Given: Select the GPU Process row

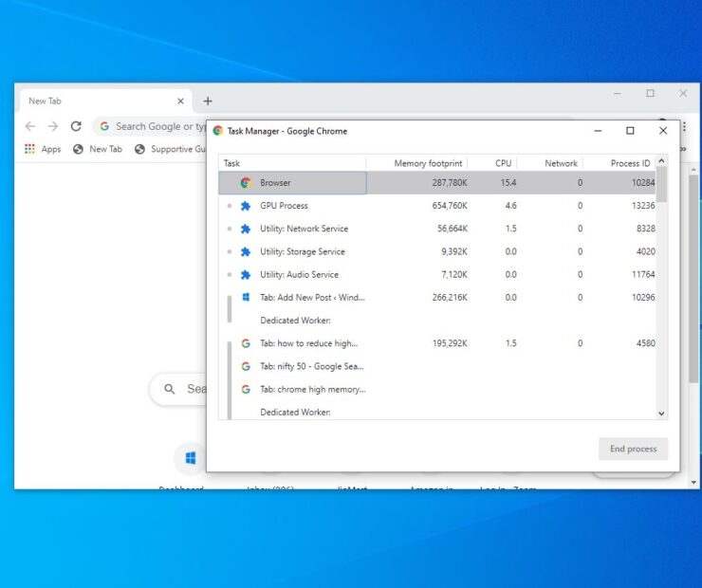Looking at the screenshot, I should pyautogui.click(x=437, y=206).
